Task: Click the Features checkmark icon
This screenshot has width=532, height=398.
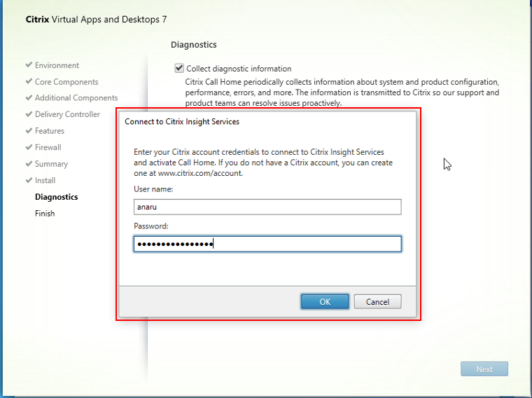Action: [x=29, y=130]
